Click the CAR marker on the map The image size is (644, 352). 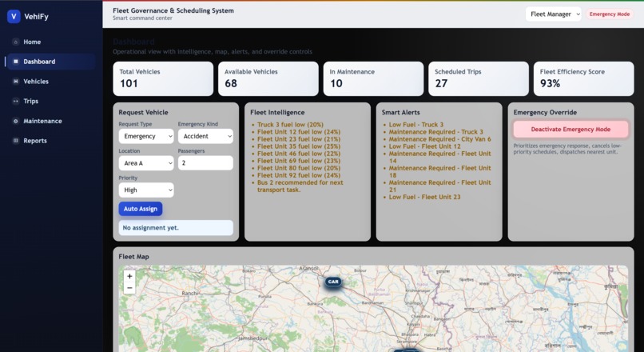[x=333, y=282]
